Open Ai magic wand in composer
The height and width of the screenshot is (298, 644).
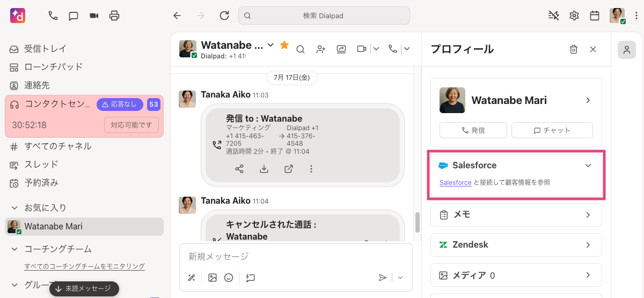point(191,278)
